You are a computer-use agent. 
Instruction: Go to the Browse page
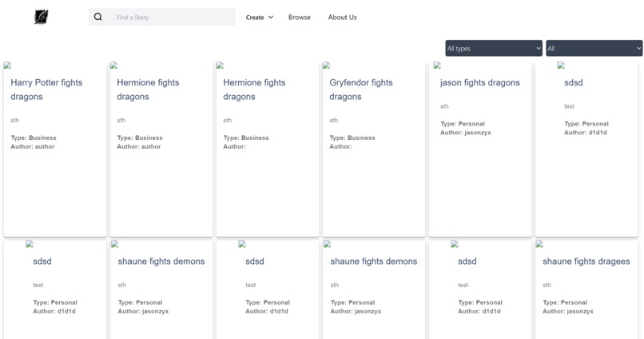pos(300,18)
